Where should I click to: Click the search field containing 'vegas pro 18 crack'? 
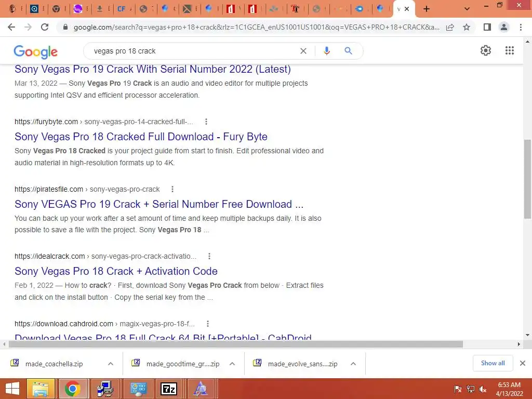193,51
